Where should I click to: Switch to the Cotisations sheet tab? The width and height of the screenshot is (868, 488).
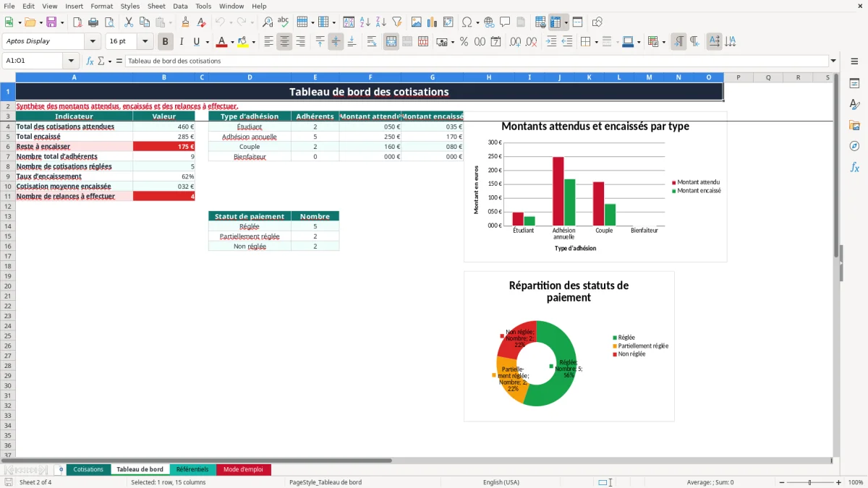tap(88, 469)
